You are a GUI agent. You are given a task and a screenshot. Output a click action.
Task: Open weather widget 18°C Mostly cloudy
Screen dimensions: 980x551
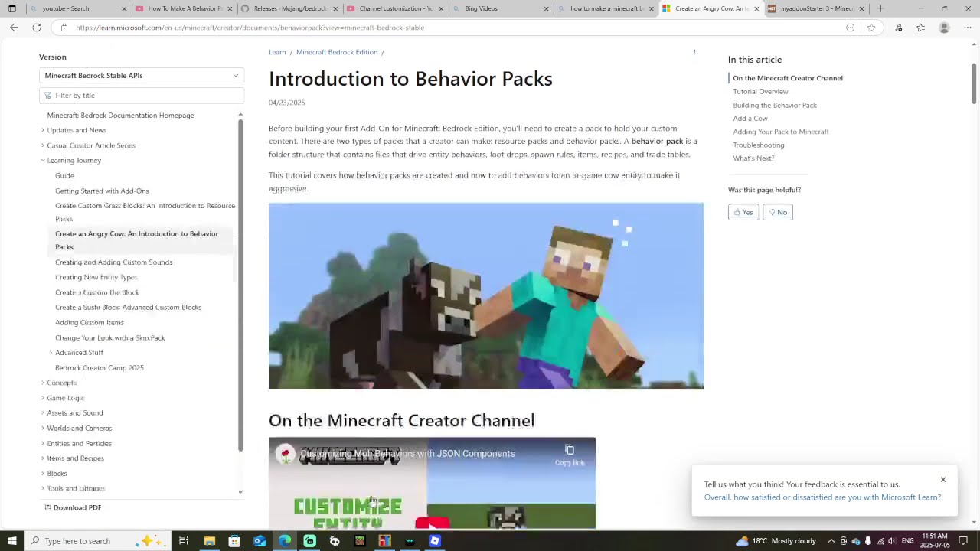(776, 541)
